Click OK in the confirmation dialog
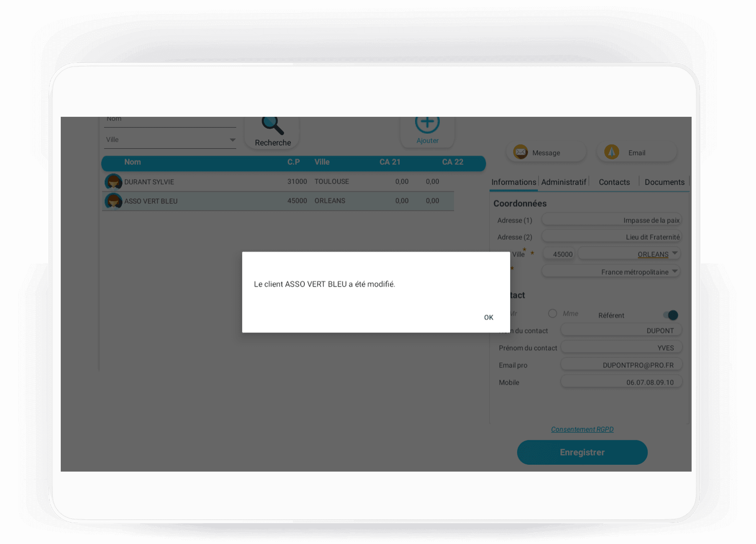Viewport: 756px width, 544px height. (488, 317)
